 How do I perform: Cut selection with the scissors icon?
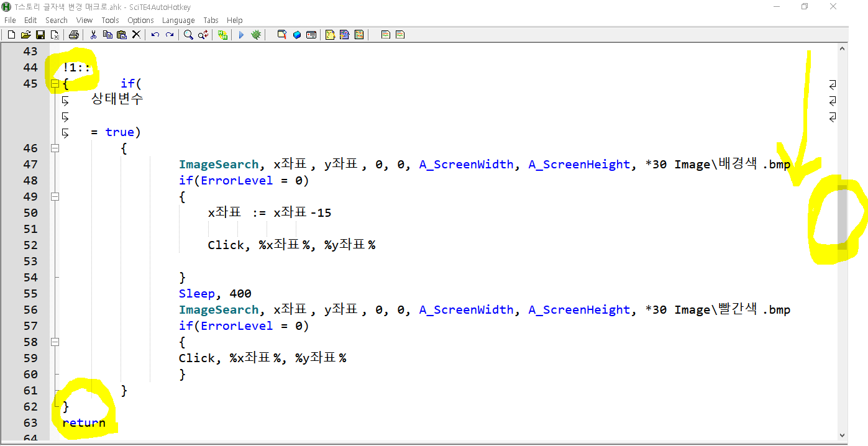point(93,35)
